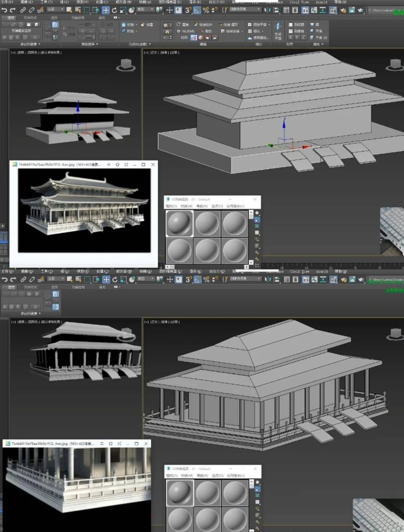The image size is (404, 532).
Task: Switch to the 自由形式 ribbon tab at top
Action: (x=31, y=18)
